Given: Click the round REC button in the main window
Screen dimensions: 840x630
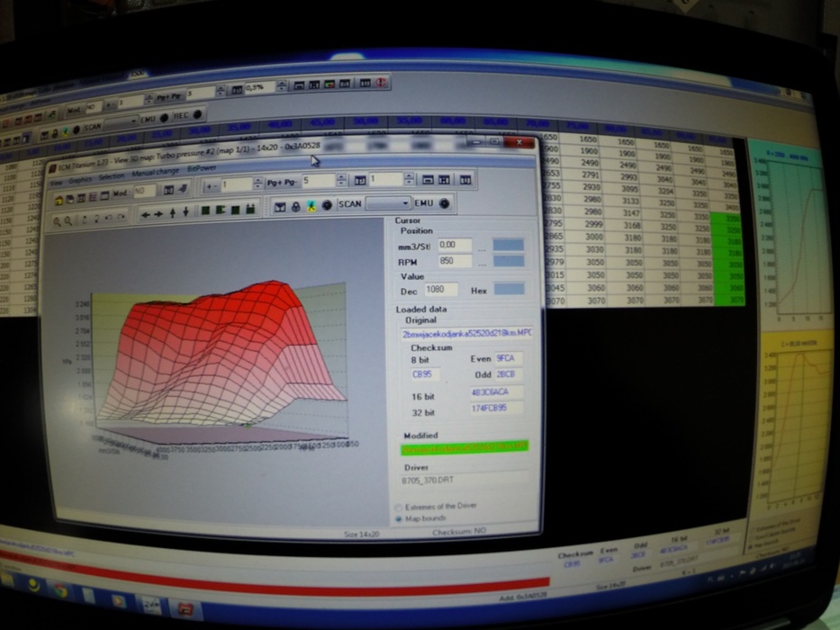Looking at the screenshot, I should pos(197,115).
